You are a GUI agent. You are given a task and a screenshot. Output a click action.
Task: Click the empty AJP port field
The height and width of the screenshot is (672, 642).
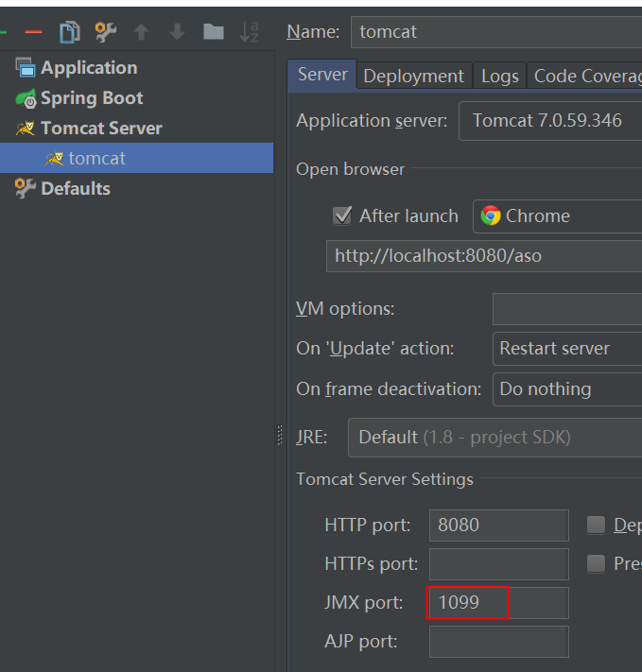499,642
